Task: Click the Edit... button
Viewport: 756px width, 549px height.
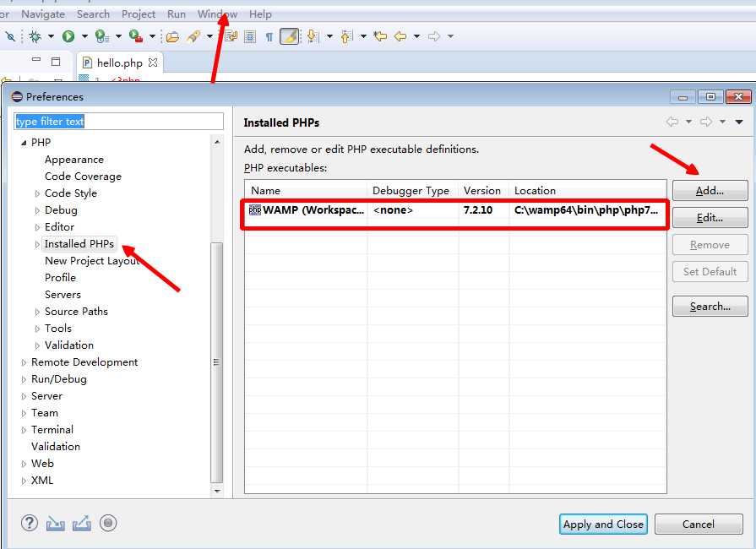Action: coord(710,217)
